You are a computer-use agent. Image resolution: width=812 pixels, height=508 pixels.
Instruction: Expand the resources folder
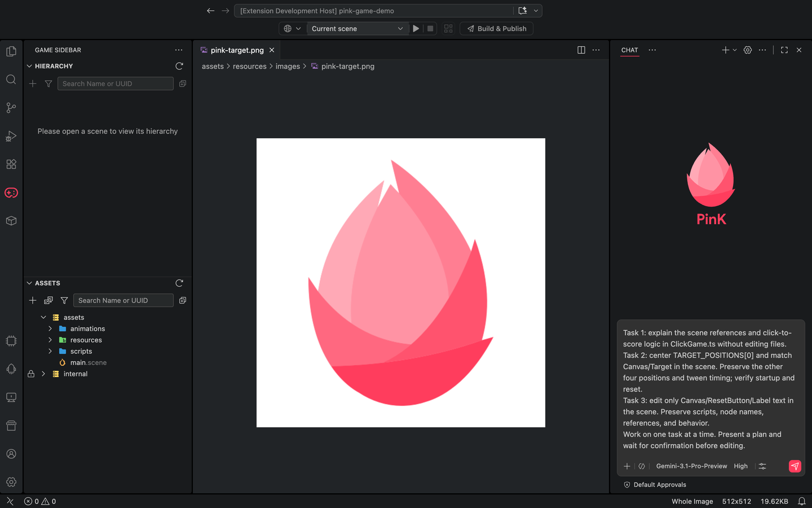(x=50, y=340)
